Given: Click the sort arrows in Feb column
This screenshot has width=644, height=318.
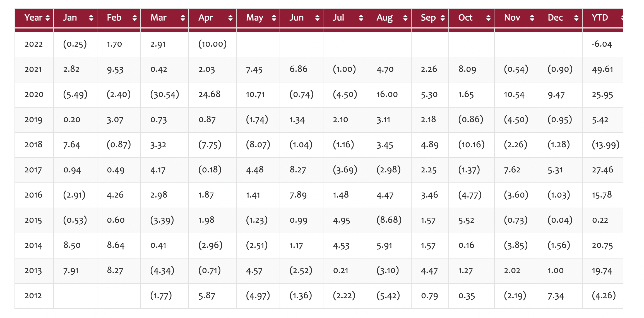Looking at the screenshot, I should [x=134, y=18].
